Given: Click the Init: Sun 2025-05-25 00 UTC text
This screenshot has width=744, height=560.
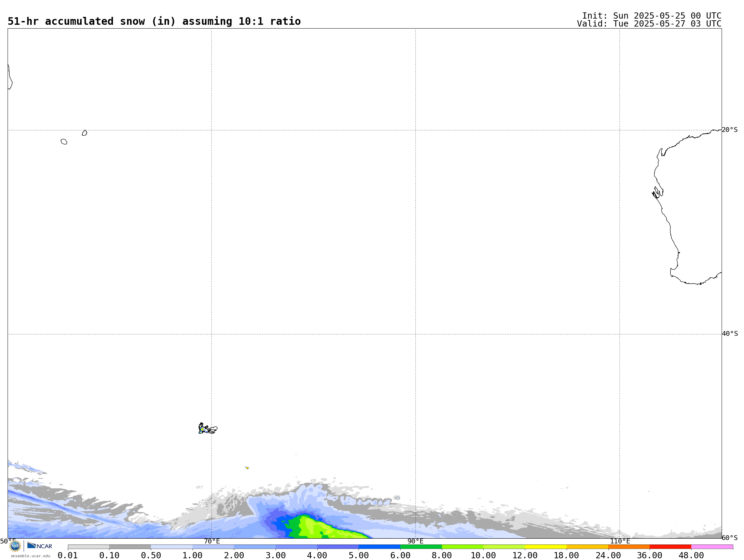Looking at the screenshot, I should [652, 16].
